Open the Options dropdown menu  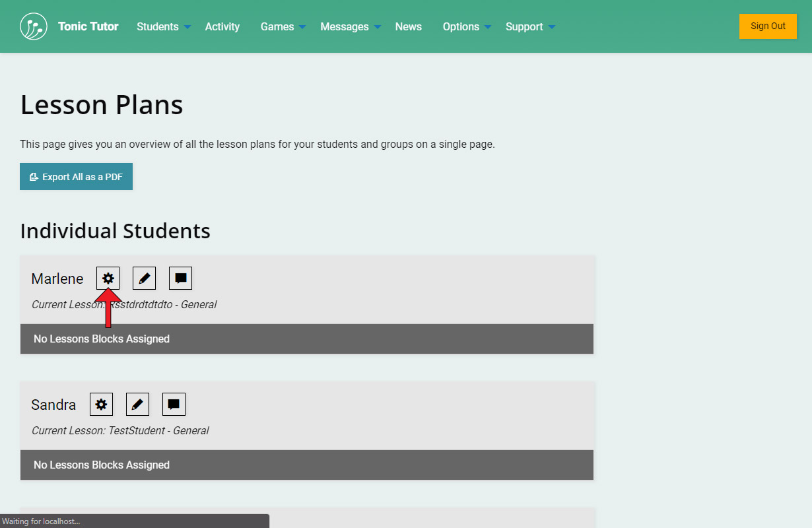(466, 27)
